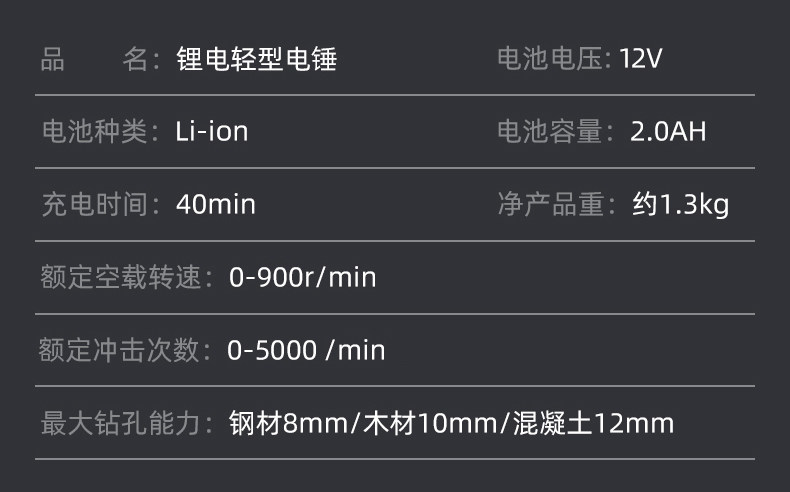This screenshot has width=790, height=492.
Task: Click the 电池电压 label
Action: 552,59
